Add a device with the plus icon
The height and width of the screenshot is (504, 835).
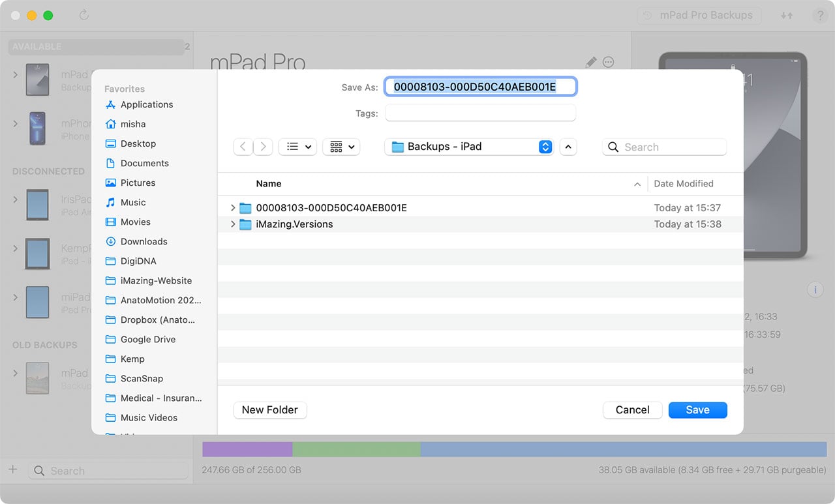tap(12, 470)
